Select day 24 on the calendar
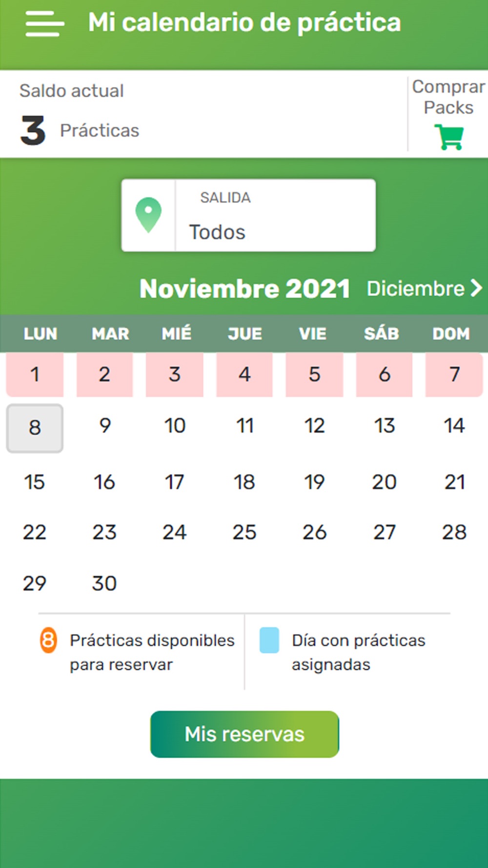This screenshot has height=868, width=488. (x=174, y=532)
